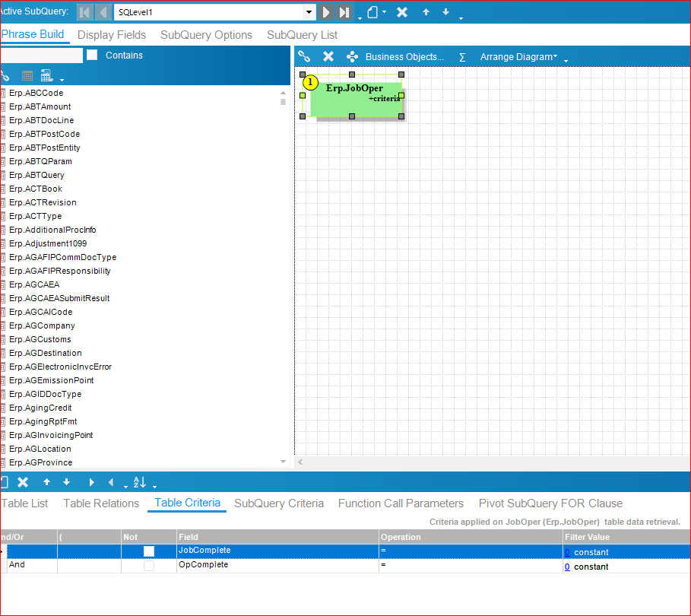Open the Active SubQuery SQLevel1 dropdown
The image size is (691, 616).
(x=309, y=12)
